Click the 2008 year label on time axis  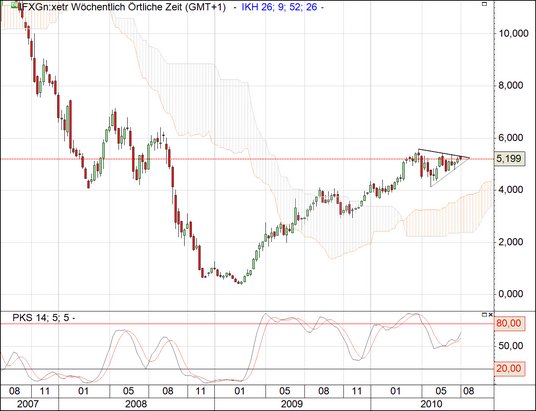[x=136, y=404]
